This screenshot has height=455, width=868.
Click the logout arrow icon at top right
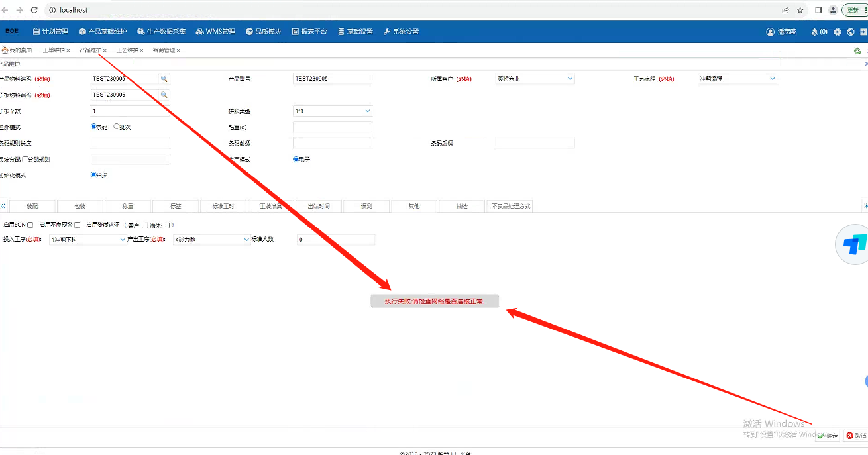tap(863, 32)
